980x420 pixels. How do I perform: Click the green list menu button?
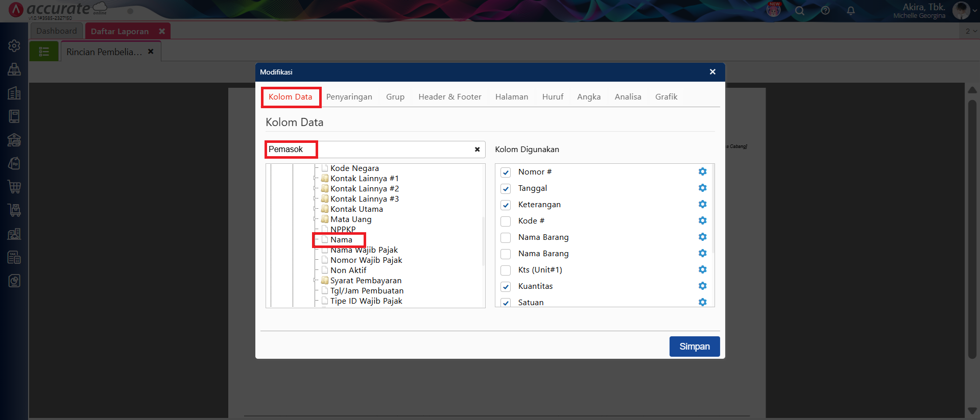click(44, 52)
